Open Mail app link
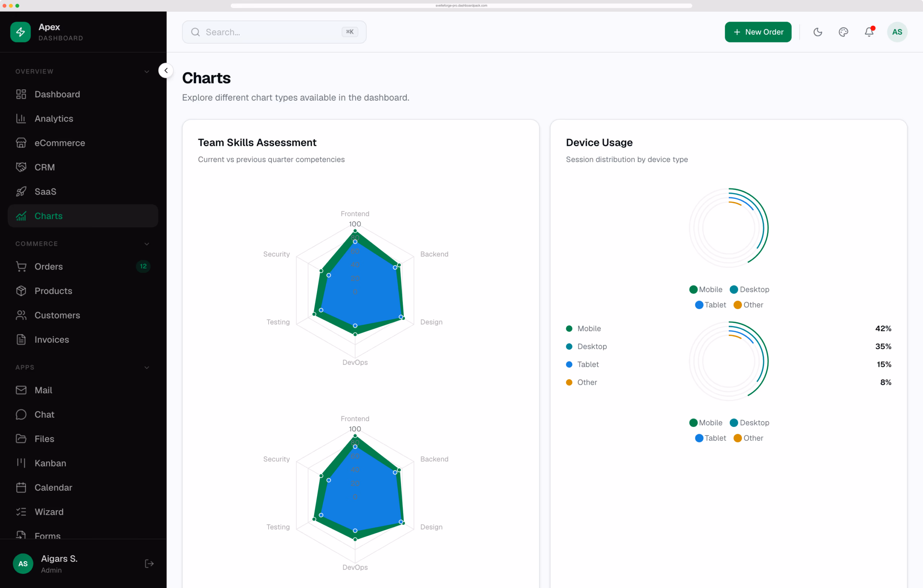923x588 pixels. tap(83, 390)
